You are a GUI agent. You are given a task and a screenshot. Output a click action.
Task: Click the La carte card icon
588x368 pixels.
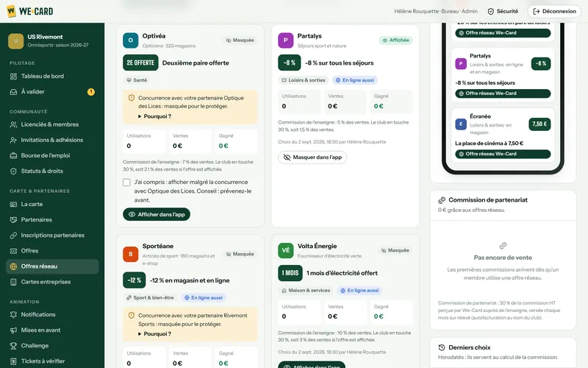13,205
